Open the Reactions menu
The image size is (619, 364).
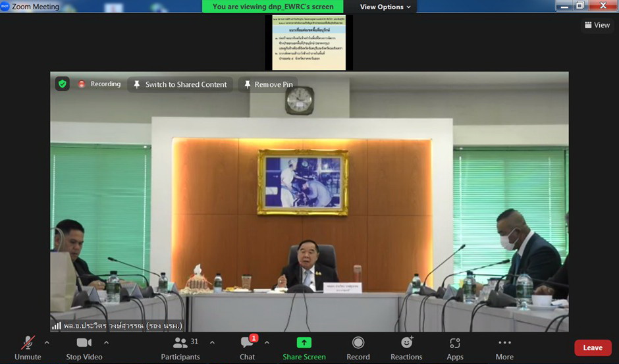point(406,343)
